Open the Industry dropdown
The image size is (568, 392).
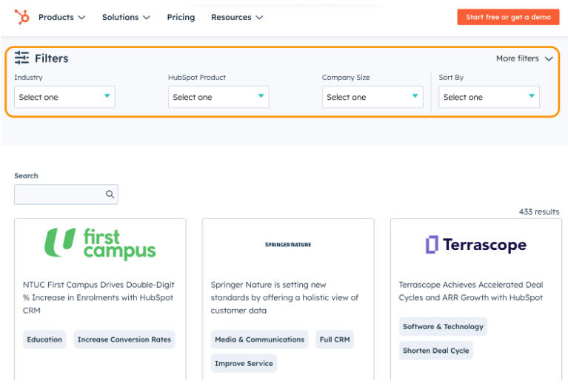pyautogui.click(x=64, y=97)
